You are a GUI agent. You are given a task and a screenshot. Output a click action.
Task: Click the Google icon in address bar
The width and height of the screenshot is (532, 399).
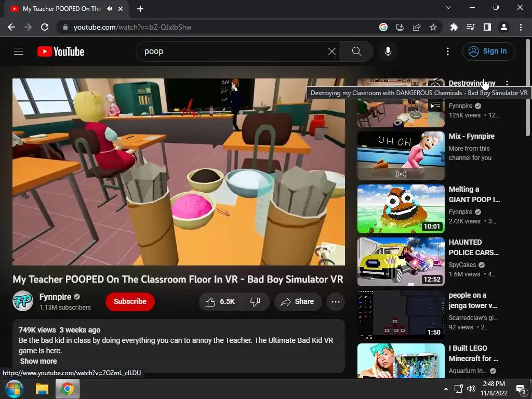click(383, 27)
